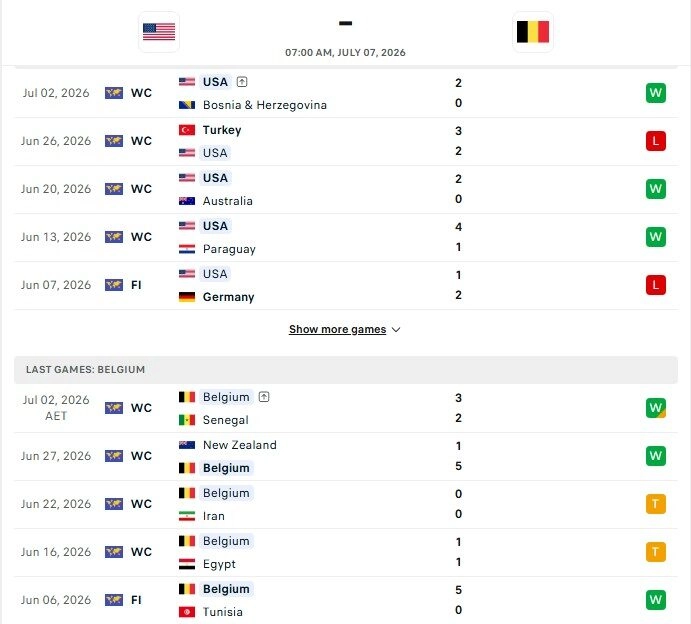Click the Germany flag icon
The height and width of the screenshot is (624, 691).
pos(187,297)
